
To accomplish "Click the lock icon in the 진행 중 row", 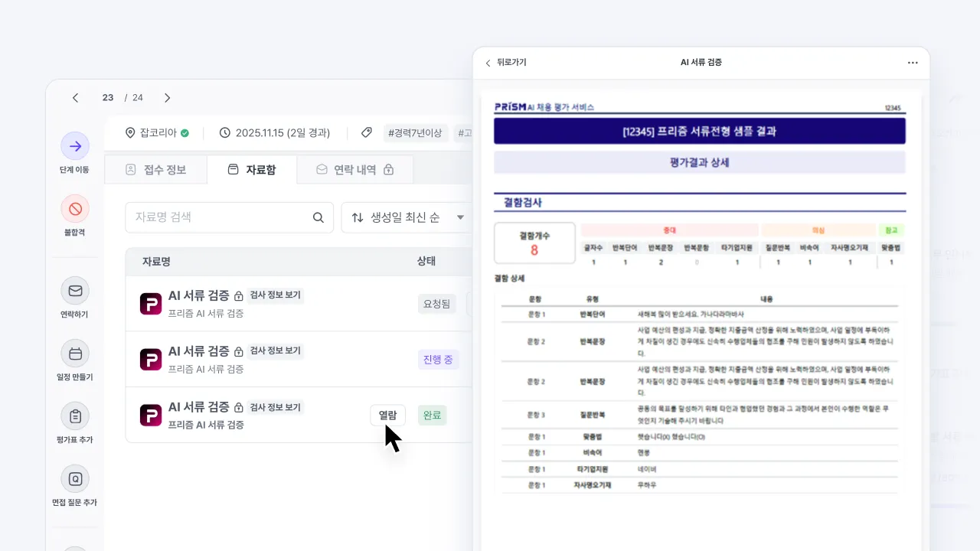I will pyautogui.click(x=238, y=352).
